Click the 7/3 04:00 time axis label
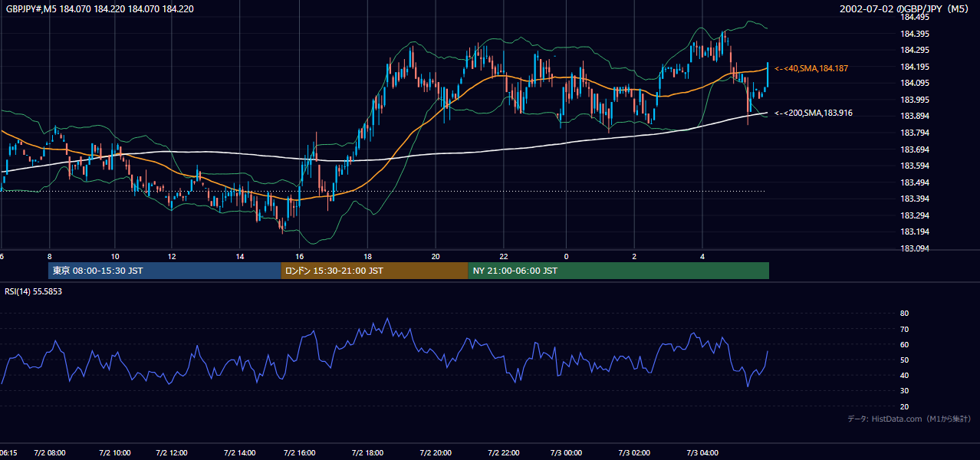Screen dimensions: 980x460 pyautogui.click(x=702, y=452)
